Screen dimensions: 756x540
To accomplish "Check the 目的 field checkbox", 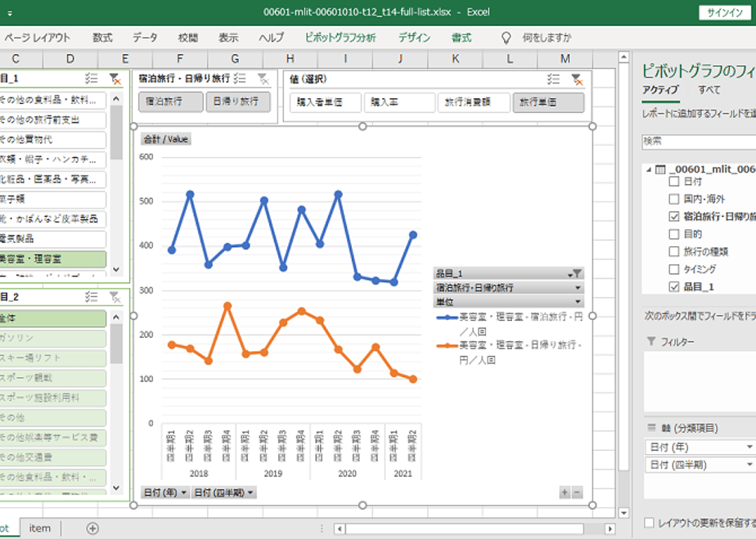I will pos(674,234).
